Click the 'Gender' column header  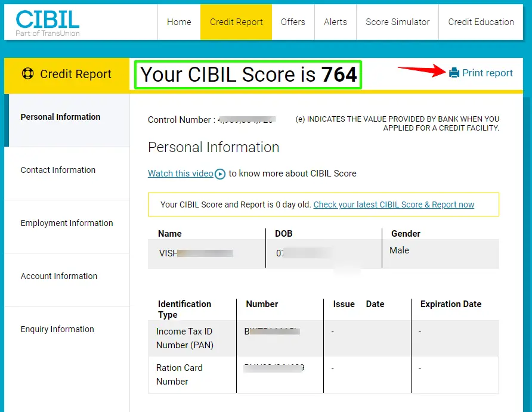(x=406, y=234)
